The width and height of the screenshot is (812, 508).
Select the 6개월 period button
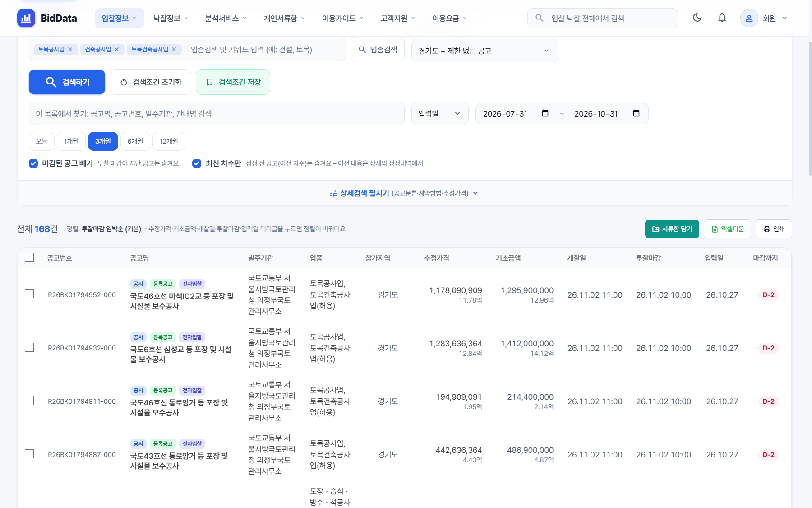click(135, 141)
